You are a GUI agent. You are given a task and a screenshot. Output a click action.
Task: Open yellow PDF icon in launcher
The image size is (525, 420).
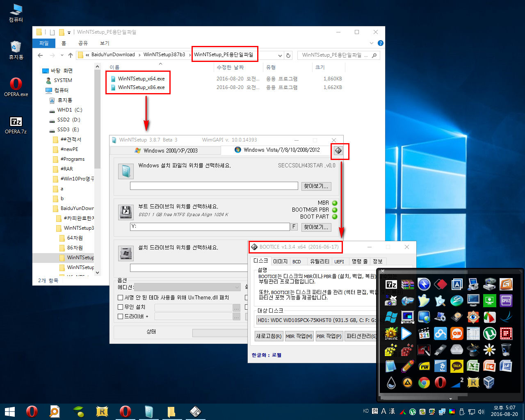coord(424,366)
